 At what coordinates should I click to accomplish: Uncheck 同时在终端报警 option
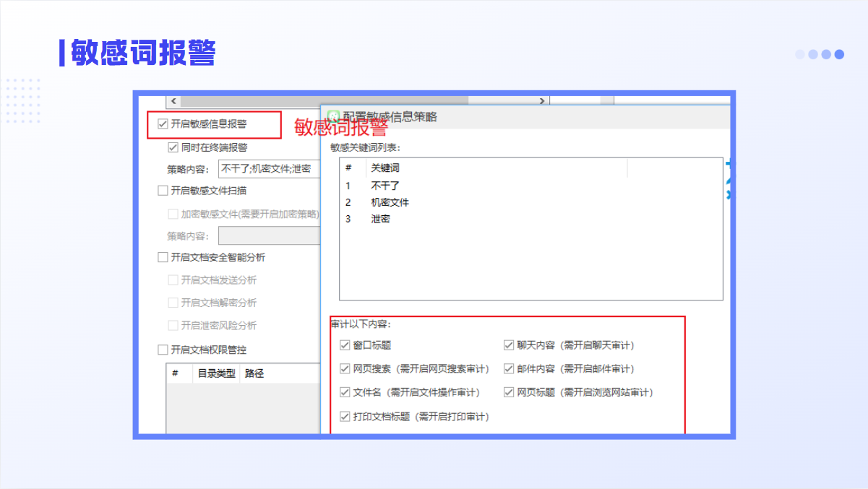[x=173, y=147]
